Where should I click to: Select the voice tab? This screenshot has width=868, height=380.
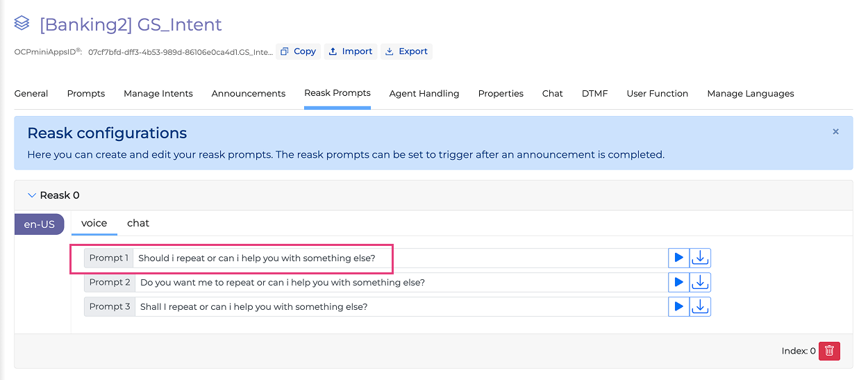click(x=94, y=223)
